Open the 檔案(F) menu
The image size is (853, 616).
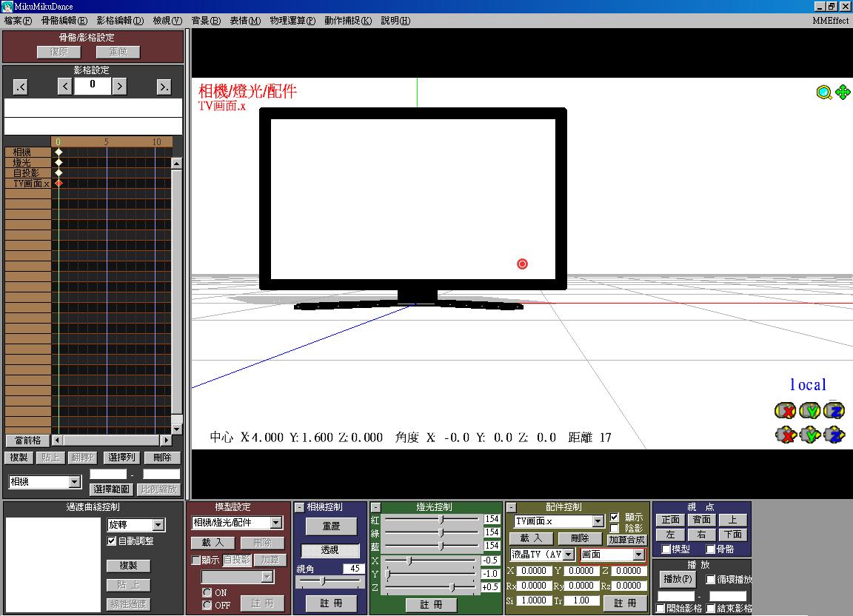18,21
